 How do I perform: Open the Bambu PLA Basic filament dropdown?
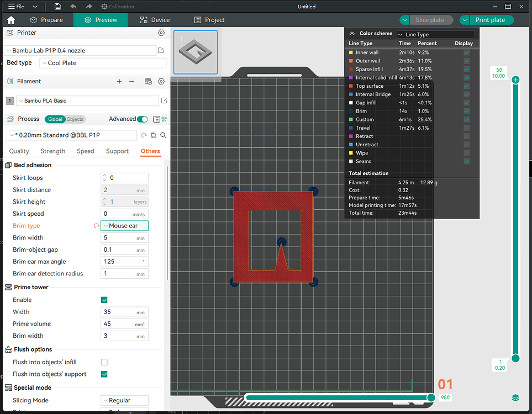[x=87, y=100]
